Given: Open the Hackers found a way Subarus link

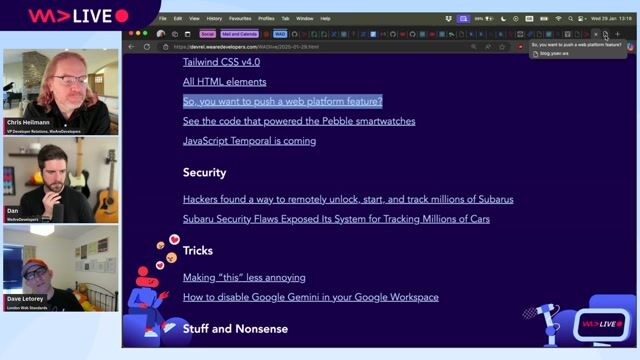Looking at the screenshot, I should (x=348, y=199).
